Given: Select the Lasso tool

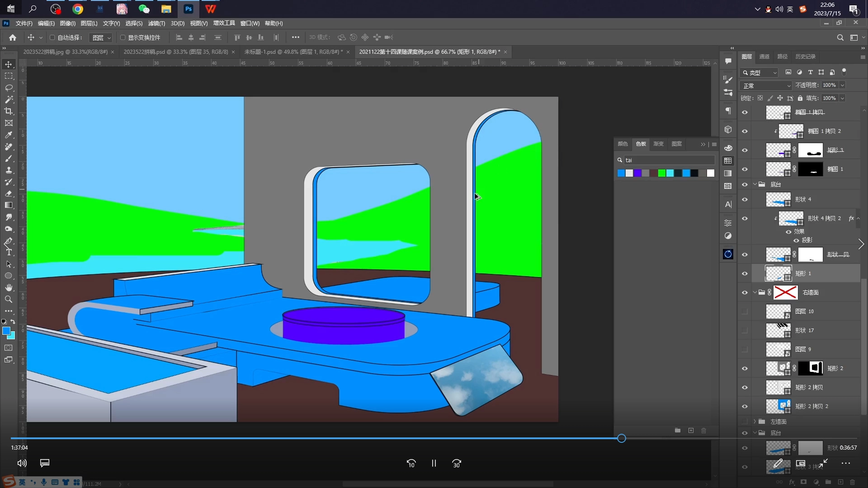Looking at the screenshot, I should [x=9, y=88].
